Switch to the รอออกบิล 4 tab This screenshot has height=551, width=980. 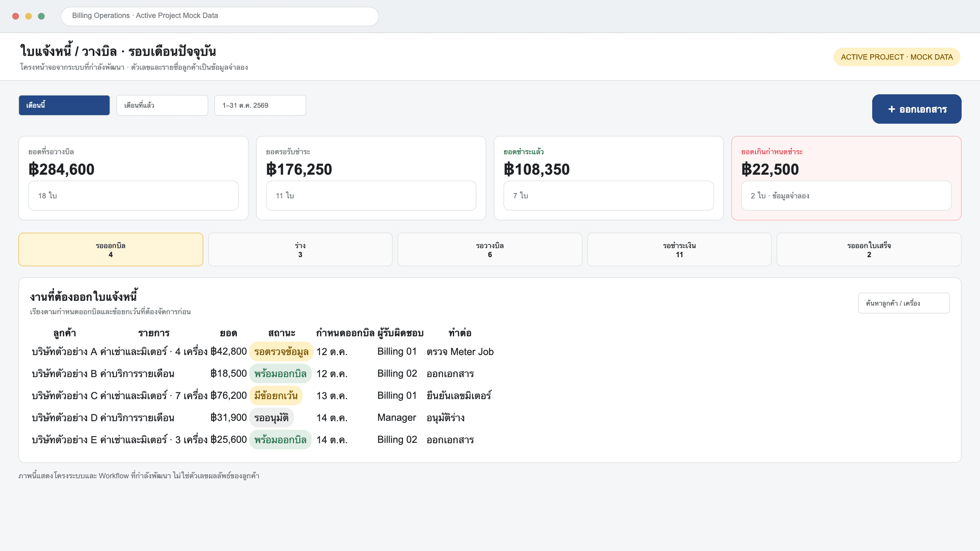coord(111,249)
